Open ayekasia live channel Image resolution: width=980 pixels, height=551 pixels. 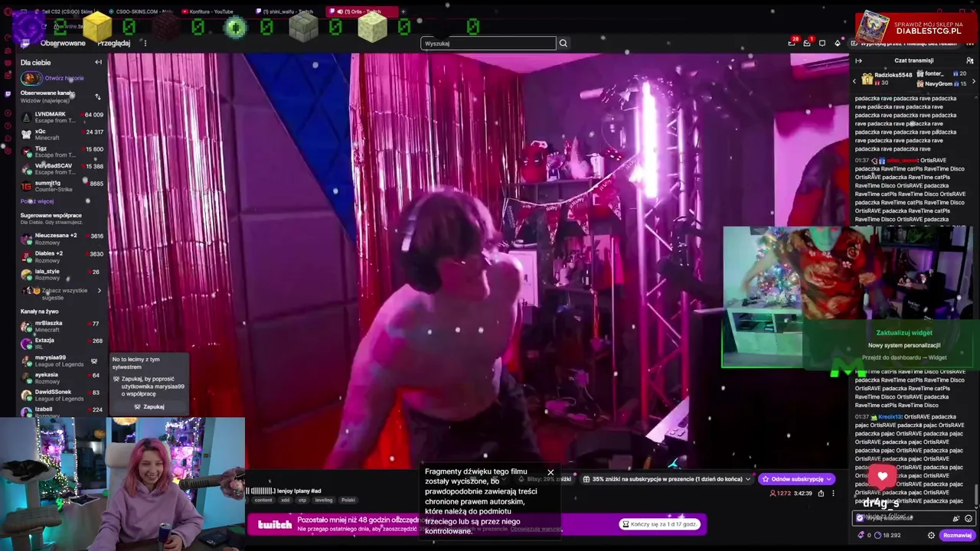(x=62, y=378)
